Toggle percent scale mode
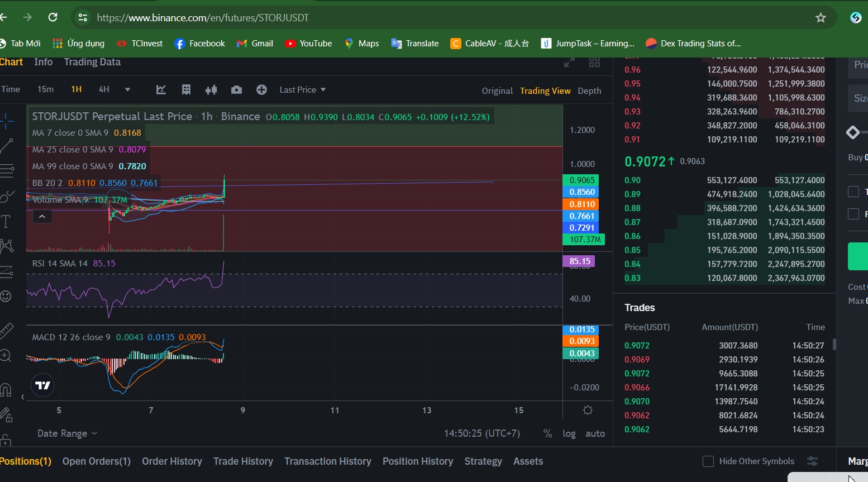Image resolution: width=868 pixels, height=482 pixels. [547, 433]
